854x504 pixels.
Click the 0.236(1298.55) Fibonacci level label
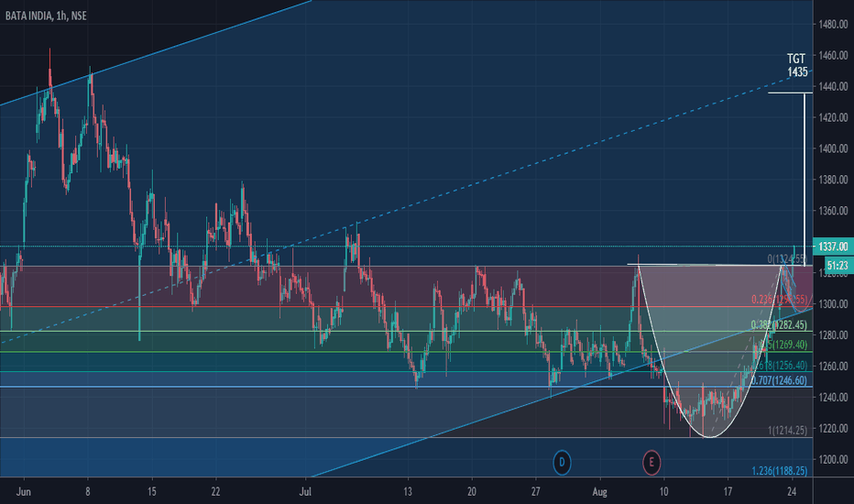(x=780, y=299)
